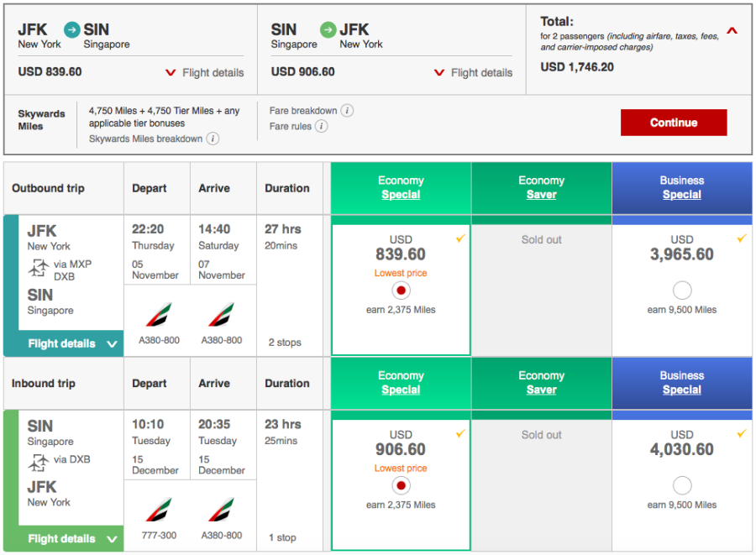This screenshot has width=756, height=555.
Task: Expand Flight details under JFK to SIN summary
Action: point(204,73)
